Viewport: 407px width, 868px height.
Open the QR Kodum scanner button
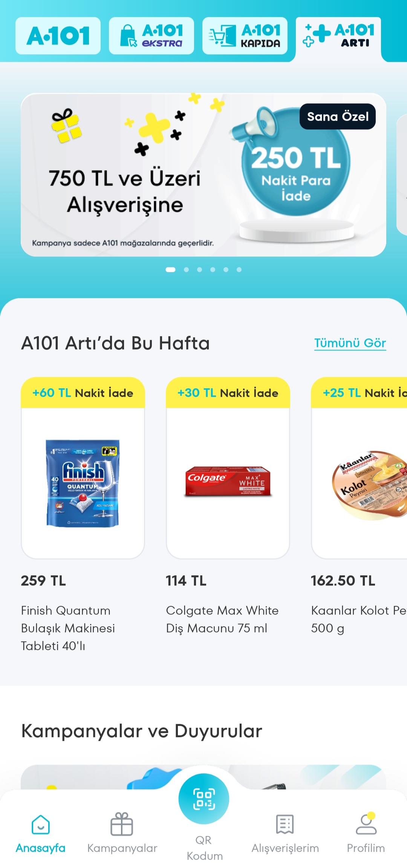pyautogui.click(x=203, y=799)
